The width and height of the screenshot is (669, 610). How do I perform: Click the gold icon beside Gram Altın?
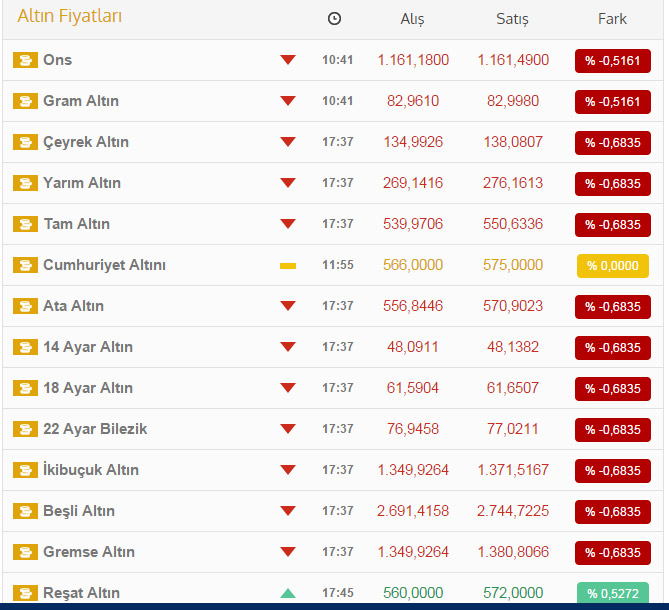[x=25, y=101]
